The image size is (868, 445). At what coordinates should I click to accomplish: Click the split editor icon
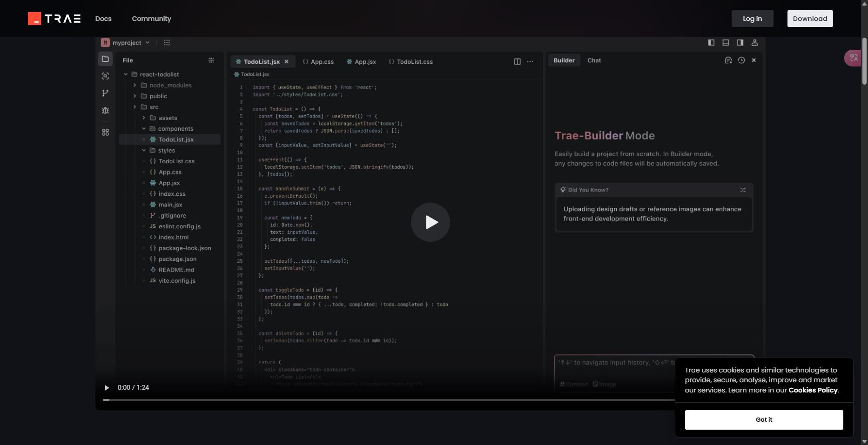[x=517, y=61]
